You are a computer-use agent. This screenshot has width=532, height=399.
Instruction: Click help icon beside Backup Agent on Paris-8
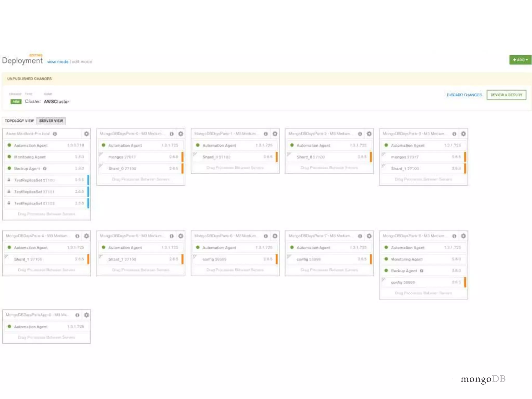point(422,271)
